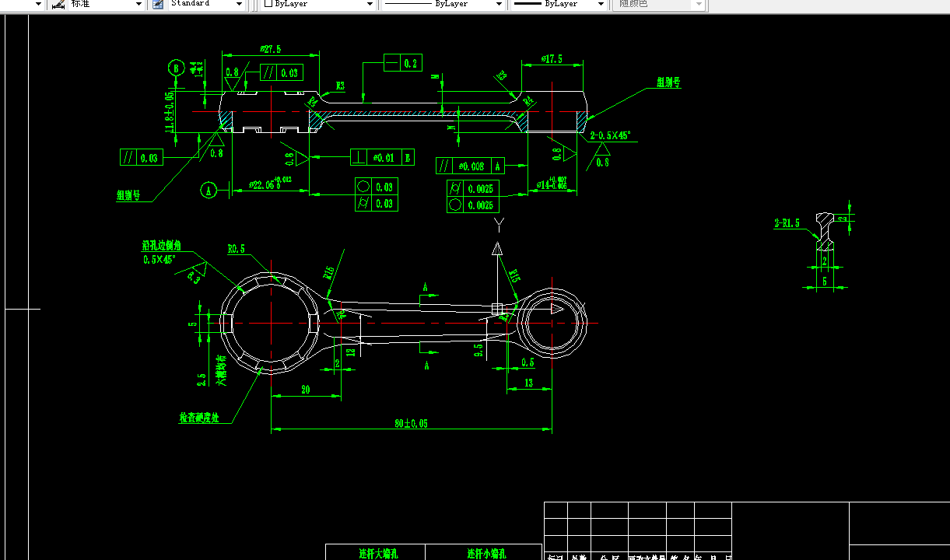
Task: Click the 连杆小端孔 title block cell
Action: 485,553
